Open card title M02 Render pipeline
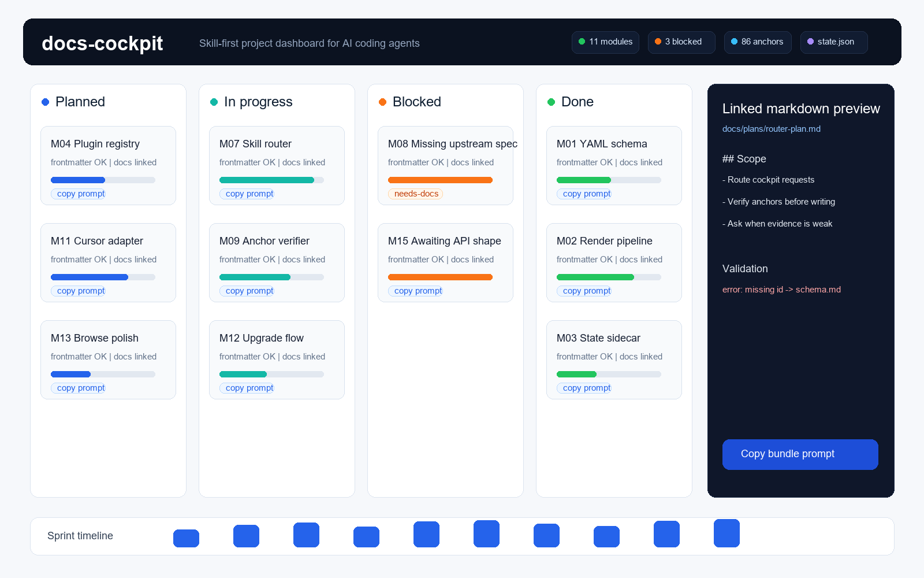The image size is (924, 578). click(x=605, y=241)
